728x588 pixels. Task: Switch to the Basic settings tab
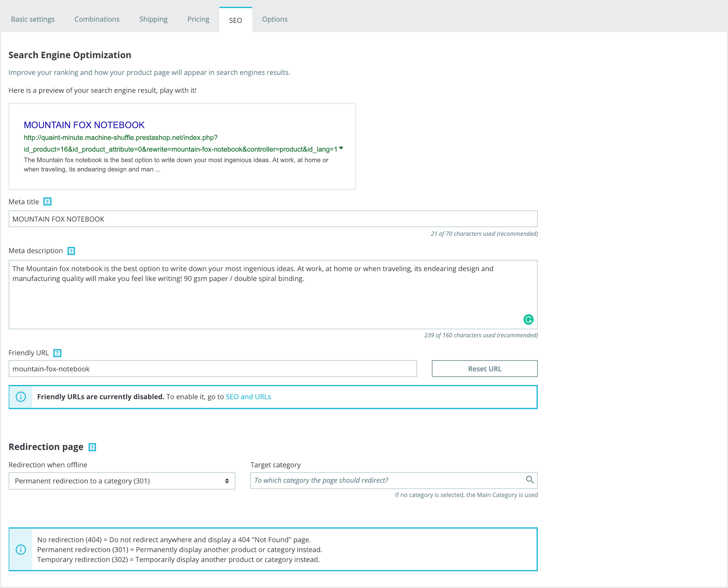pos(33,19)
